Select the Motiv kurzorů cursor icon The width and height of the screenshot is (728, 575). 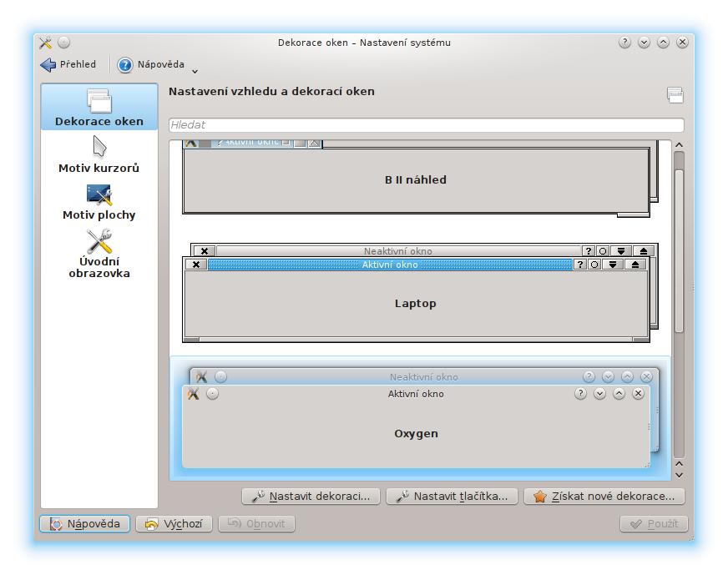[99, 147]
